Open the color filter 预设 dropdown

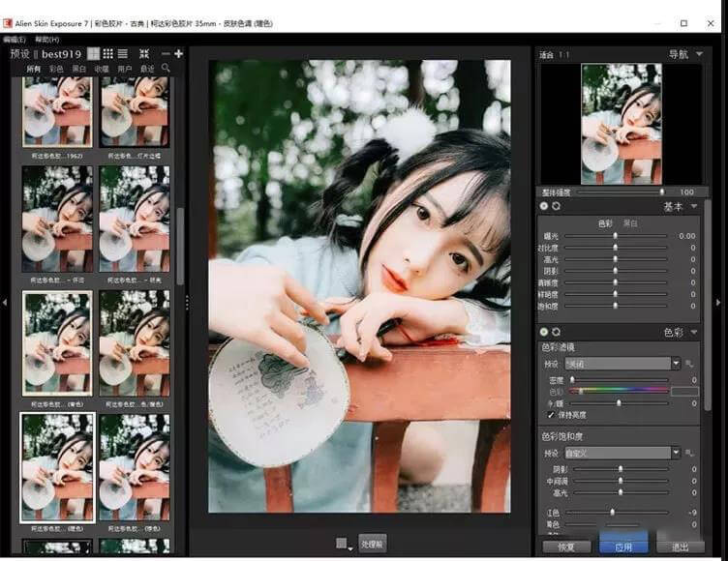[x=622, y=364]
